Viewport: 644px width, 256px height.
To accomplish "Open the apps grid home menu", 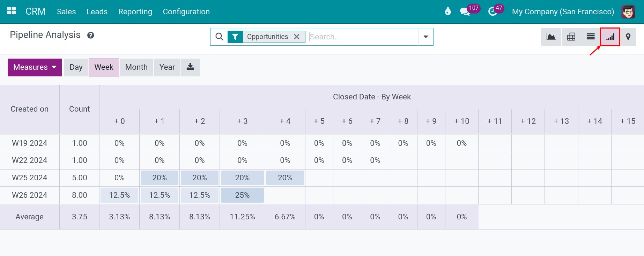I will [x=12, y=11].
